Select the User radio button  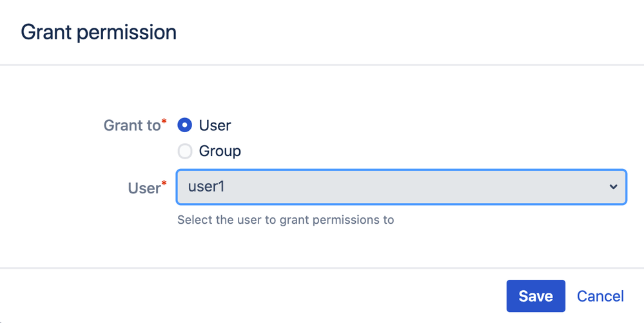pos(185,125)
